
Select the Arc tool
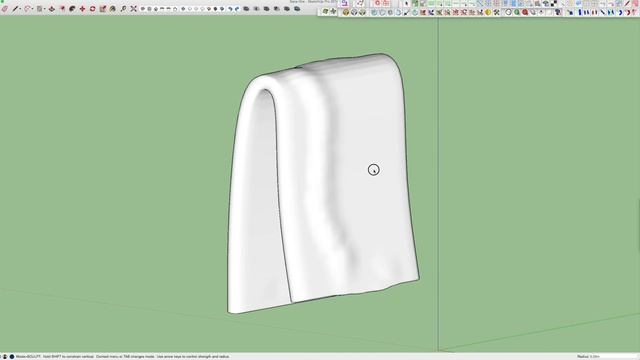coord(28,9)
